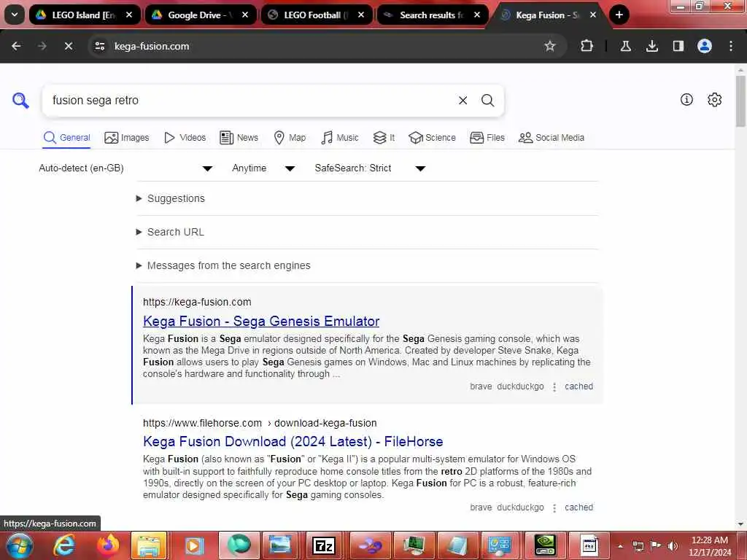The width and height of the screenshot is (747, 560).
Task: Open the browser extensions puzzle icon
Action: [x=587, y=46]
